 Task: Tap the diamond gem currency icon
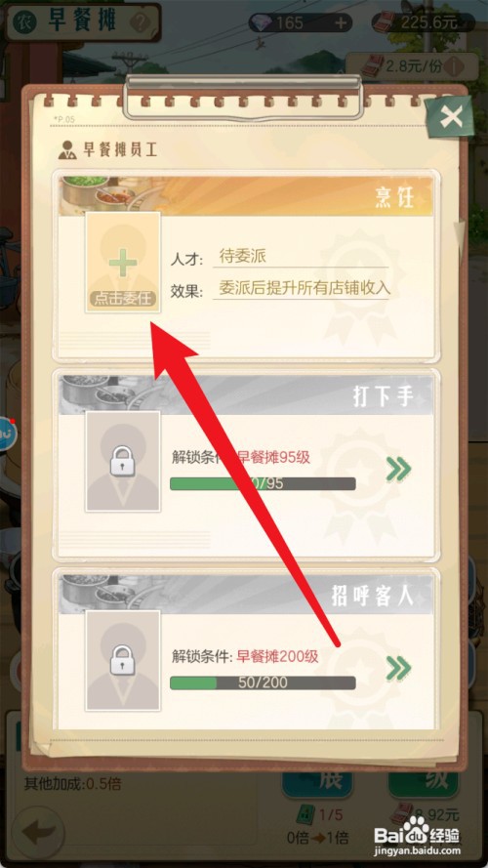coord(260,22)
